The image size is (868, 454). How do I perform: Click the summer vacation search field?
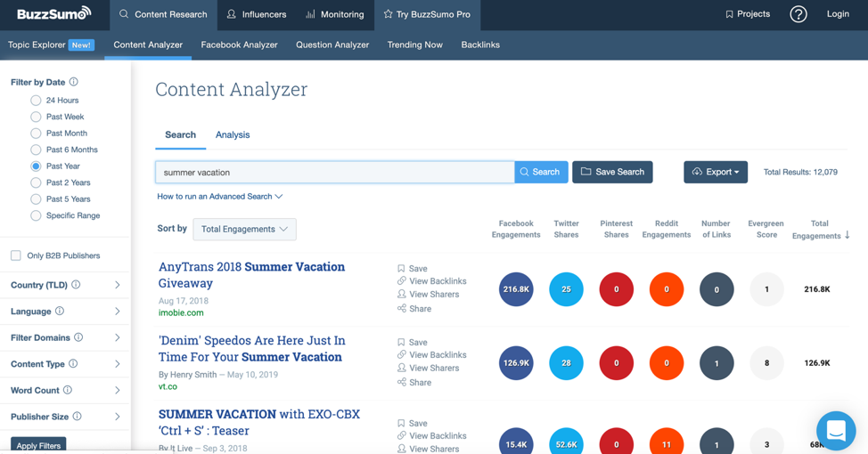[x=335, y=172]
